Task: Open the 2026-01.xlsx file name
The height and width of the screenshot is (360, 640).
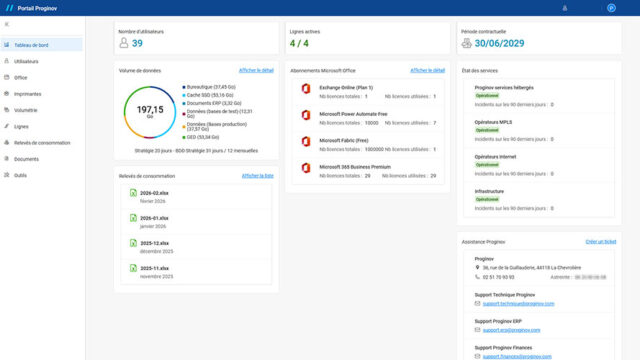Action: click(154, 218)
